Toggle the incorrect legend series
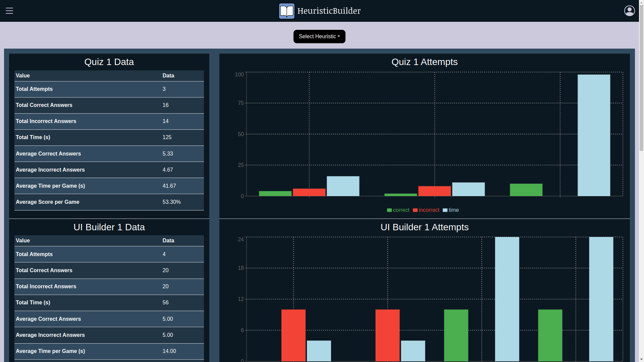The height and width of the screenshot is (362, 644). [429, 210]
